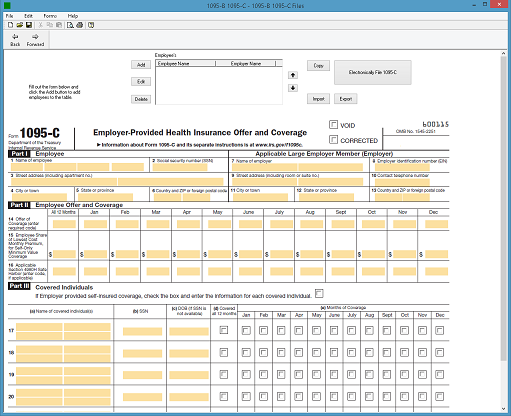Click line 15 Jan premium amount field
This screenshot has width=511, height=416.
[95, 254]
